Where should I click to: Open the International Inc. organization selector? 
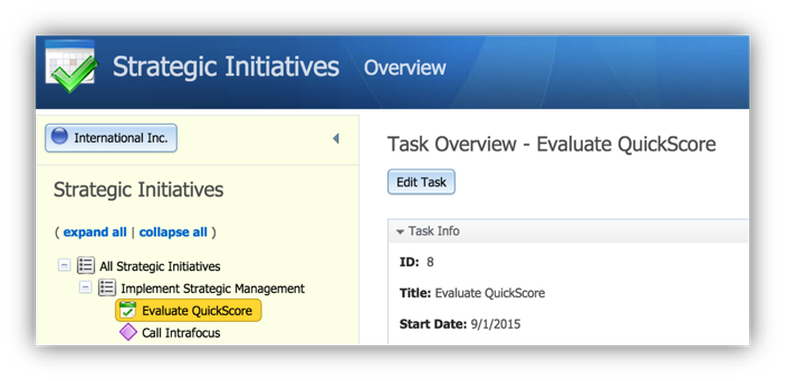[x=111, y=138]
